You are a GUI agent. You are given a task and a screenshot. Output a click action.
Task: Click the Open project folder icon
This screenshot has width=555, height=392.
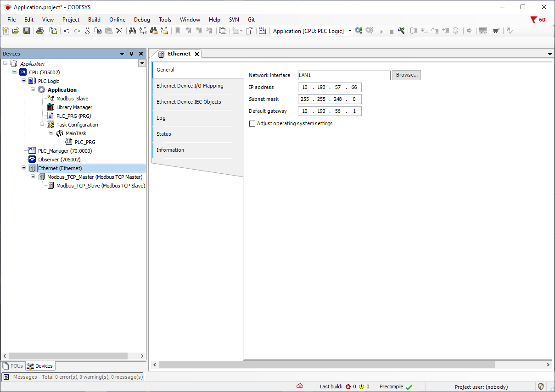tap(16, 31)
